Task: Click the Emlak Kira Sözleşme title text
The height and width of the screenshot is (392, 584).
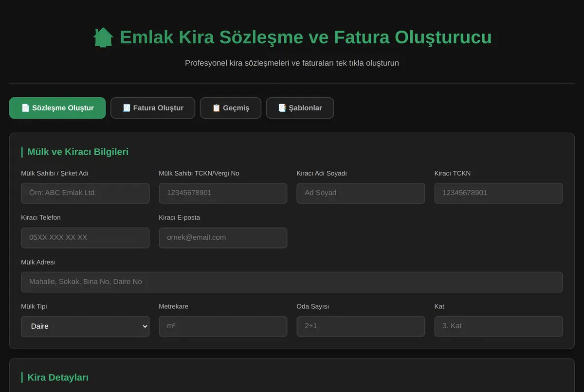Action: click(x=306, y=37)
